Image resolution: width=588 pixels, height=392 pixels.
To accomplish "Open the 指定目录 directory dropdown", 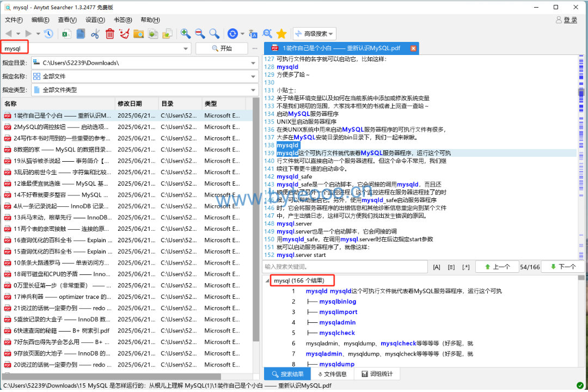I will coord(253,63).
